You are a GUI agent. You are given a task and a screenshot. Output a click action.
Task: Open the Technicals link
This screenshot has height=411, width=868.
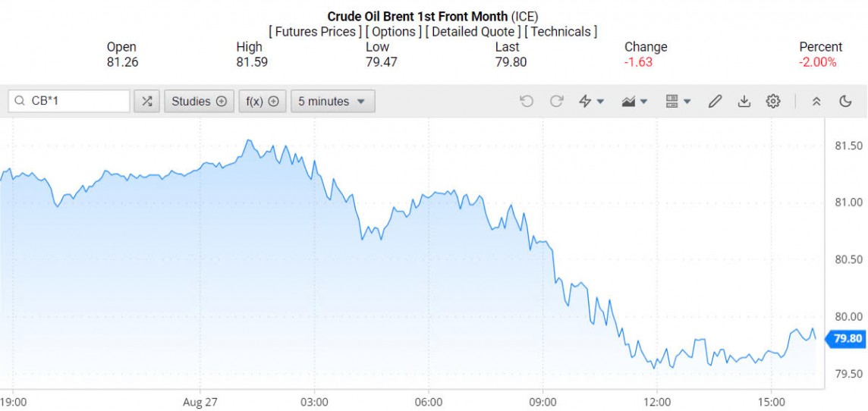click(x=561, y=31)
